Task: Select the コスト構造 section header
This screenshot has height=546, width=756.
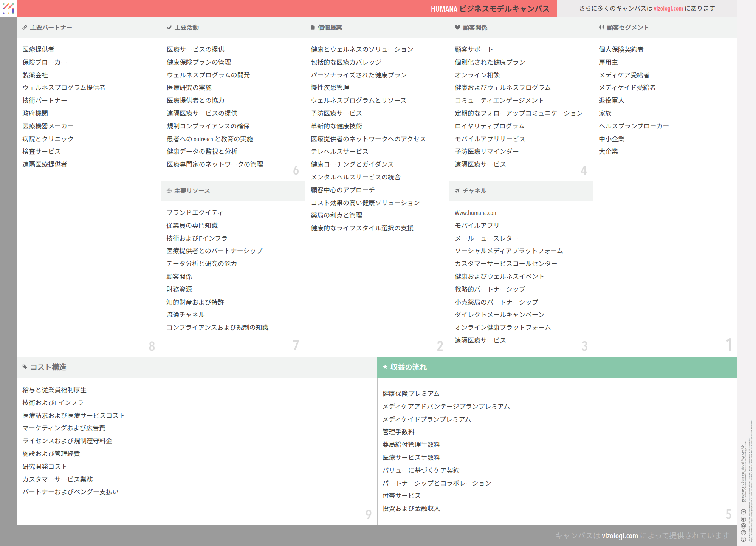Action: click(48, 367)
